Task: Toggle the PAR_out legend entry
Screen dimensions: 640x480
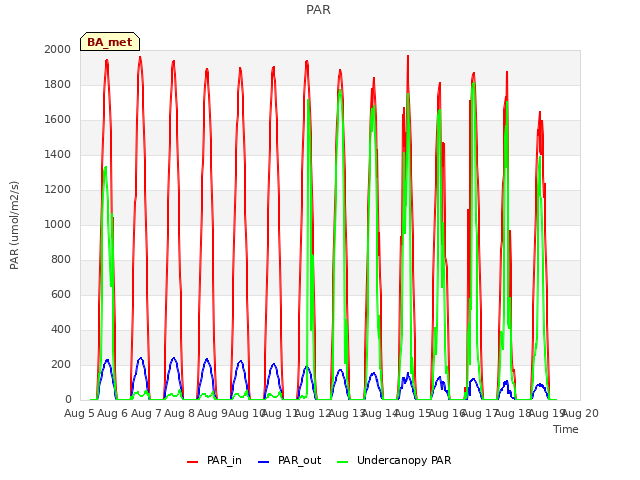Action: pyautogui.click(x=290, y=460)
